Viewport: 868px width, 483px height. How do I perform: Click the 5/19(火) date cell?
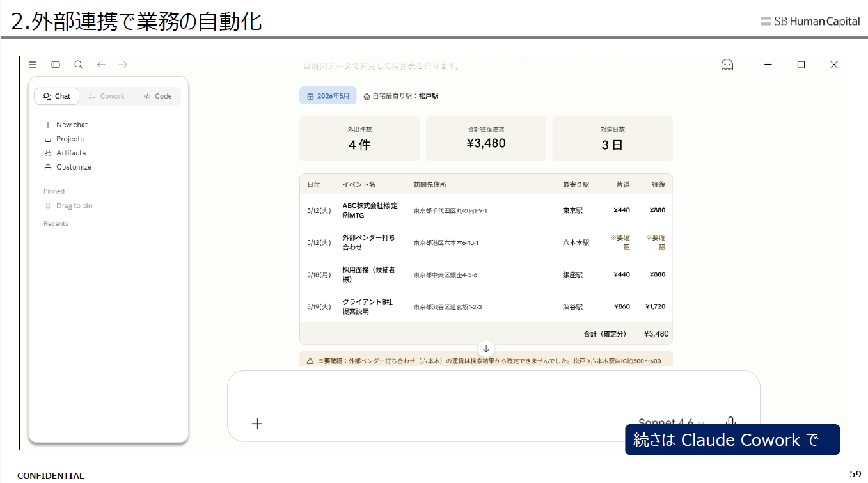point(319,306)
